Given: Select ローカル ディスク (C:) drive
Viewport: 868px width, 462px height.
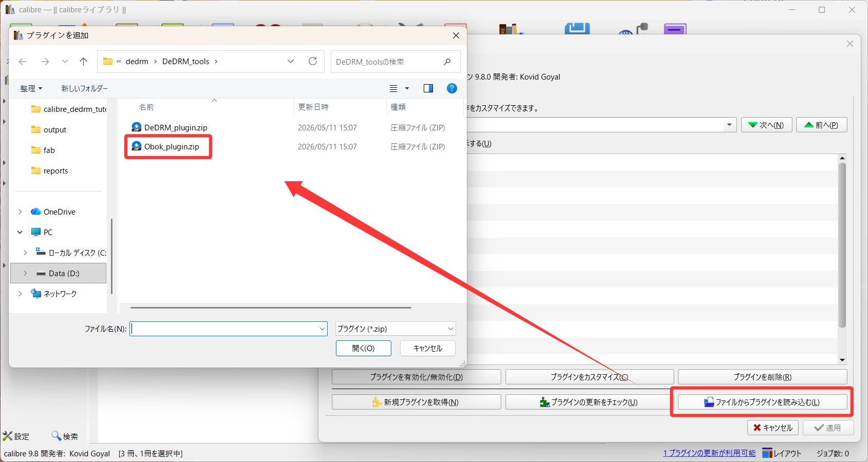Looking at the screenshot, I should point(71,253).
